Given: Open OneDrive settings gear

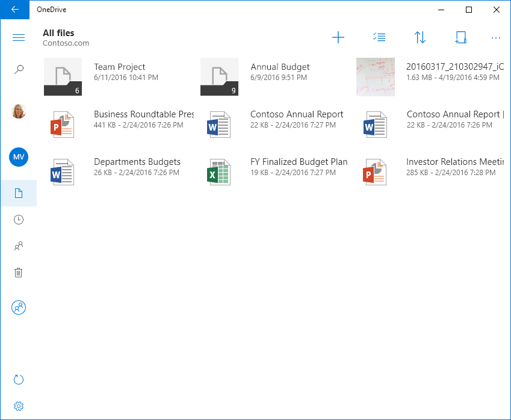Looking at the screenshot, I should click(19, 406).
